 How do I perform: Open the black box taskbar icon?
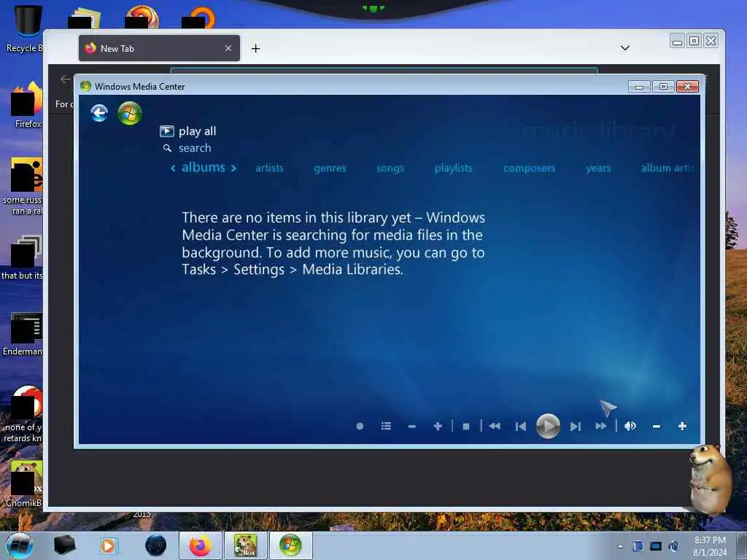coord(64,545)
